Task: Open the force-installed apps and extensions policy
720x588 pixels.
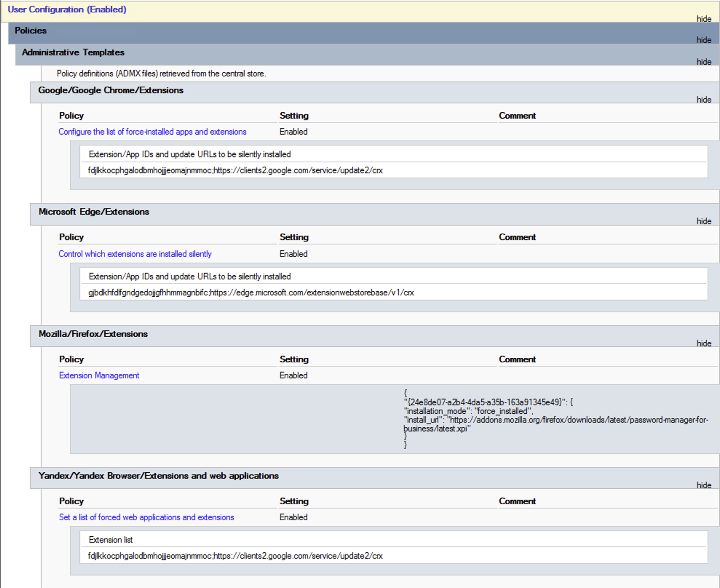Action: point(153,132)
